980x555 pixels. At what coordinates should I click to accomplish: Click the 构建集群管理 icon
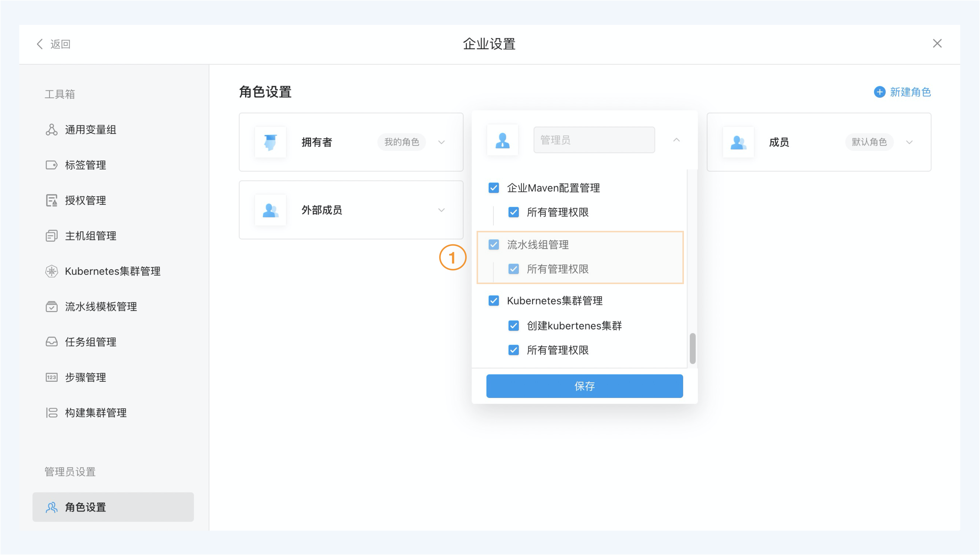coord(51,413)
